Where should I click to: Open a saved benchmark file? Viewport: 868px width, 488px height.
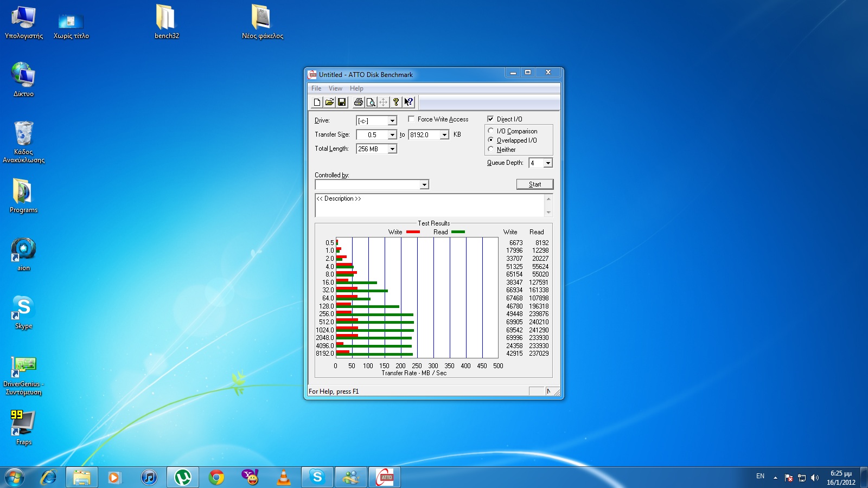click(x=329, y=102)
